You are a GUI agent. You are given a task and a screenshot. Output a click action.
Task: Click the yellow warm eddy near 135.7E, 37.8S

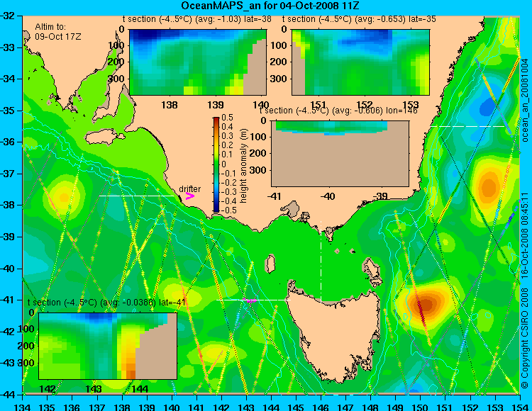click(64, 197)
